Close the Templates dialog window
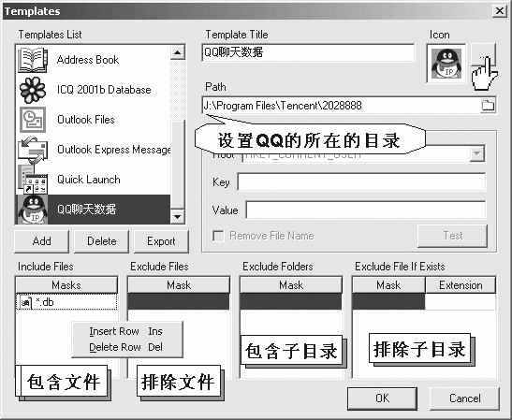Screen dimensions: 512x420 coord(499,11)
